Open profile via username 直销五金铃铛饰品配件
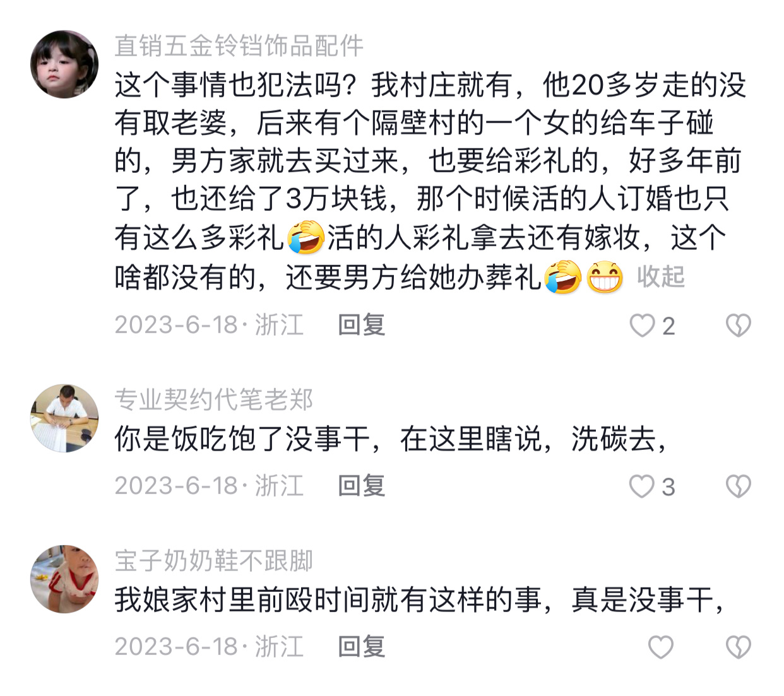The width and height of the screenshot is (784, 696). pos(239,46)
